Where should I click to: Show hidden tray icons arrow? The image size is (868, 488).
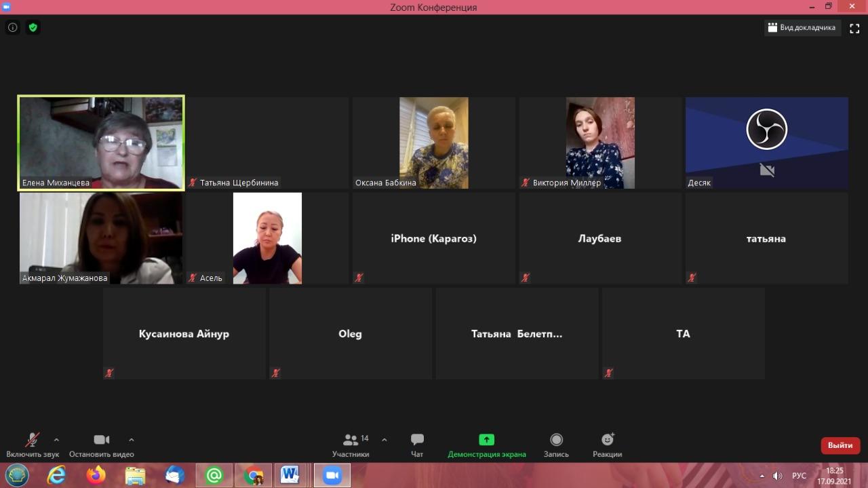pos(762,476)
